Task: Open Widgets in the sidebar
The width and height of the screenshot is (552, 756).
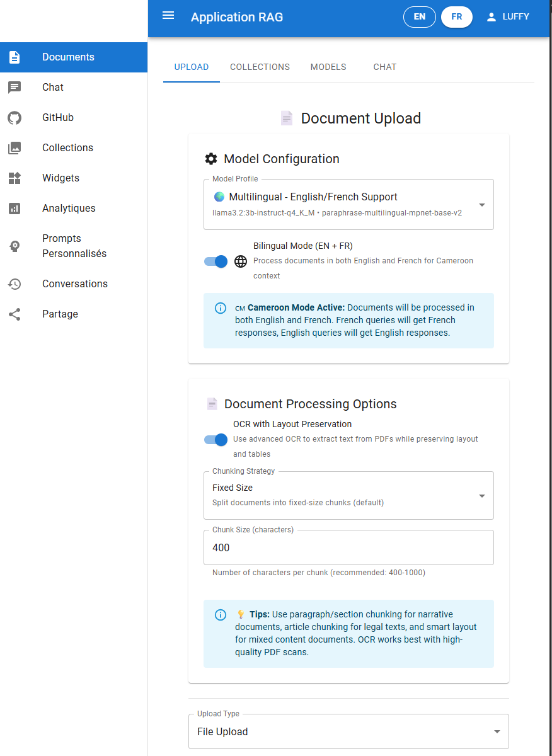Action: tap(74, 178)
